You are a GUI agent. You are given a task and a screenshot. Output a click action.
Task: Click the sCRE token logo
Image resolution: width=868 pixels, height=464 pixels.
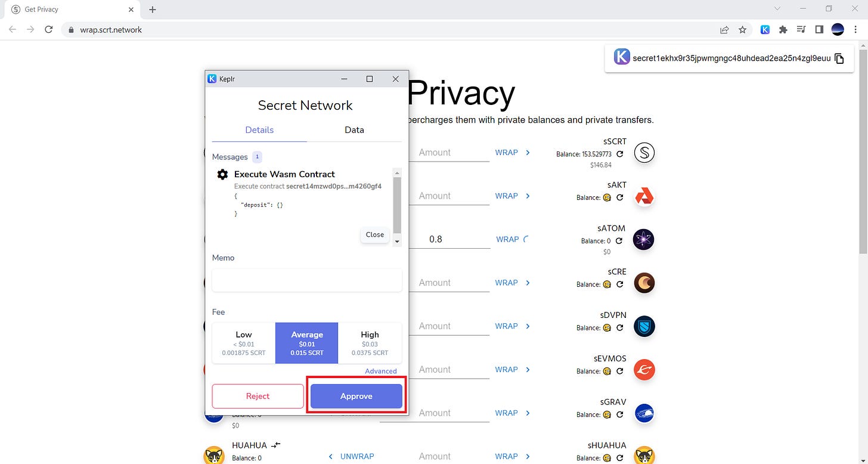coord(644,283)
